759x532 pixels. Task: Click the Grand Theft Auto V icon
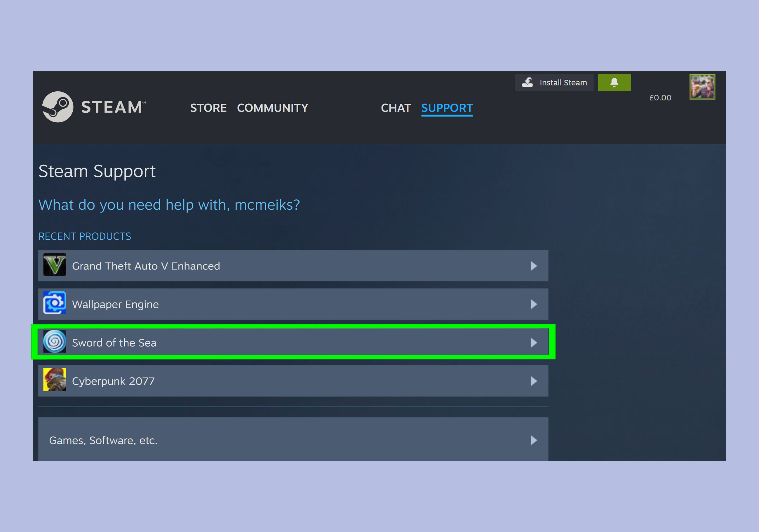click(55, 265)
